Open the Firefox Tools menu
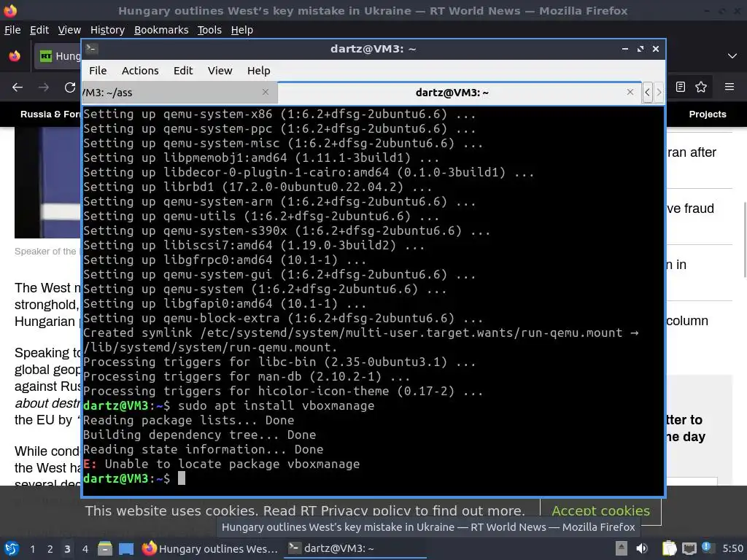747x560 pixels. pos(209,30)
